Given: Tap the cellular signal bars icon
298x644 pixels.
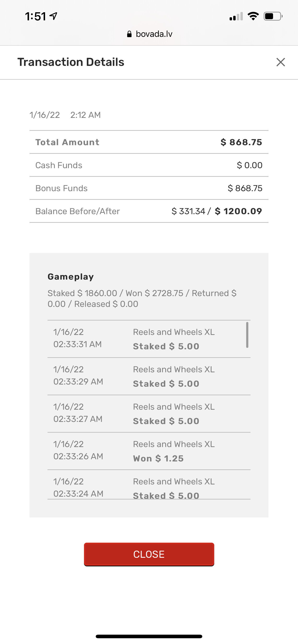Looking at the screenshot, I should coord(236,17).
